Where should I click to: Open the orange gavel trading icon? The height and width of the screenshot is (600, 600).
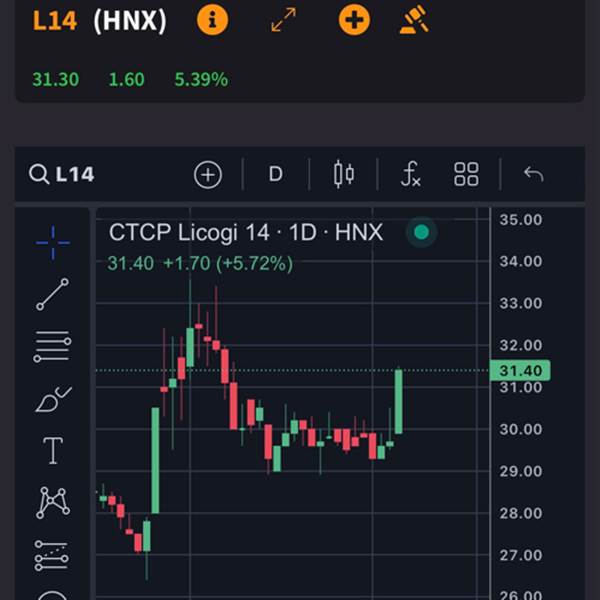click(x=415, y=19)
